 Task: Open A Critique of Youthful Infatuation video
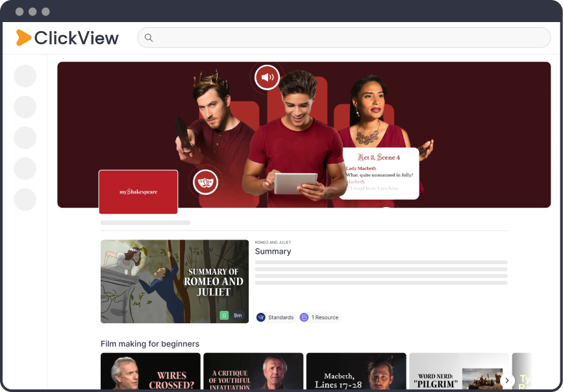point(253,371)
